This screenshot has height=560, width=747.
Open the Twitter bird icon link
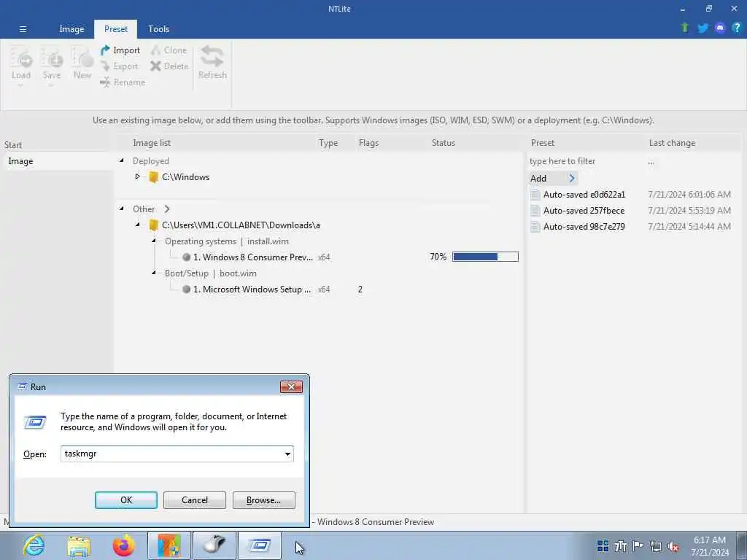[x=703, y=28]
